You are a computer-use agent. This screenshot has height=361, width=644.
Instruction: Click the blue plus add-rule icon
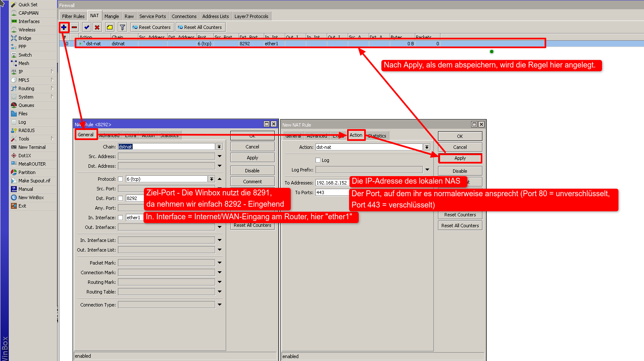point(64,27)
